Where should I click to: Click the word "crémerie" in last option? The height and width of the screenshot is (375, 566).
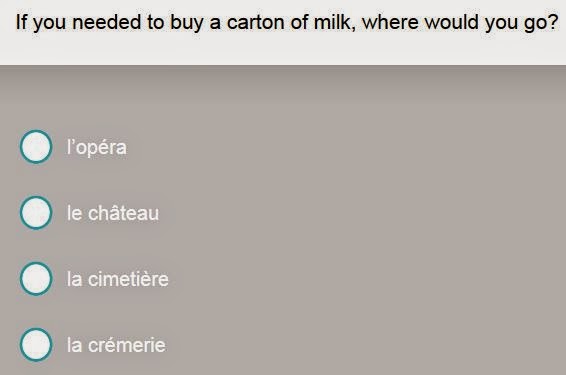click(x=127, y=345)
